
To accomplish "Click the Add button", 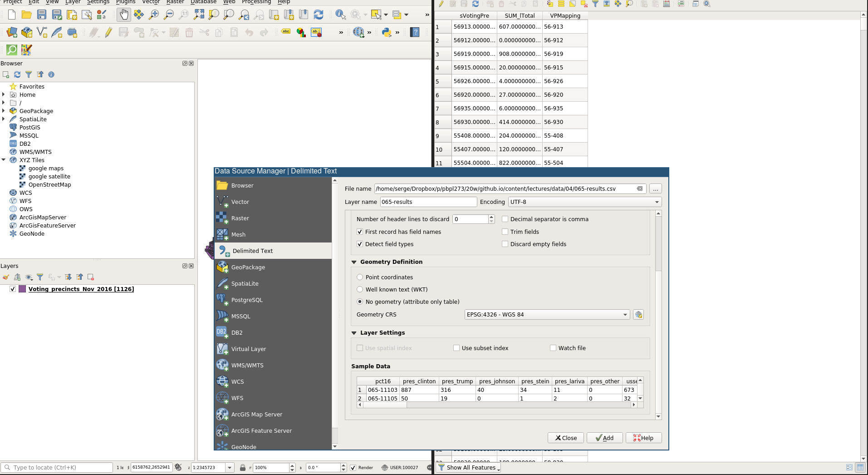I will [604, 438].
